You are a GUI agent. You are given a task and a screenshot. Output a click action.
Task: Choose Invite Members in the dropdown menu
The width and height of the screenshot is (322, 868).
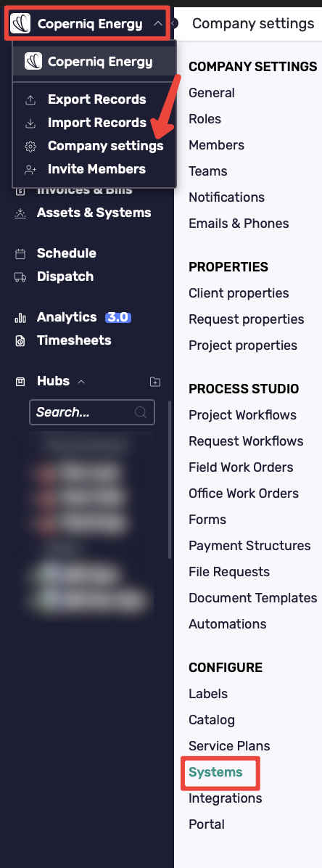(x=97, y=169)
